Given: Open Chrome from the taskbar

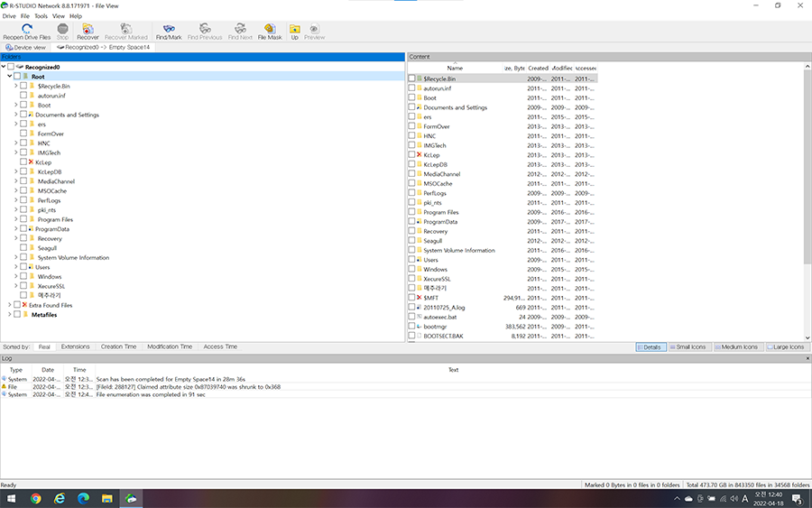Looking at the screenshot, I should tap(36, 499).
